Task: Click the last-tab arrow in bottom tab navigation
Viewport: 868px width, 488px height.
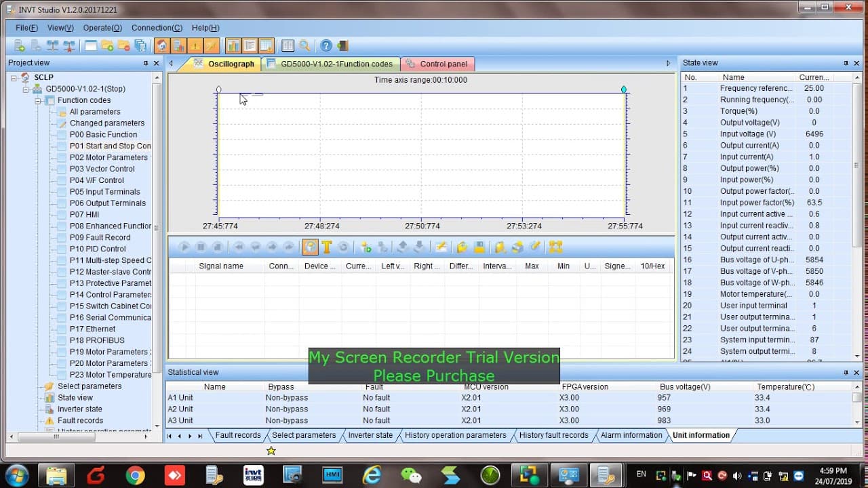Action: [x=200, y=436]
